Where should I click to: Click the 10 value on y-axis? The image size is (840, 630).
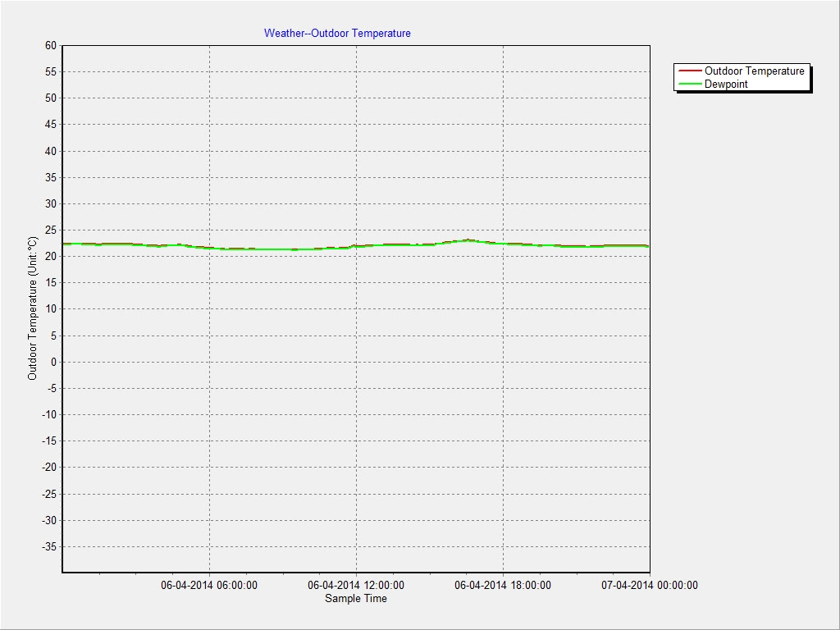click(x=50, y=309)
